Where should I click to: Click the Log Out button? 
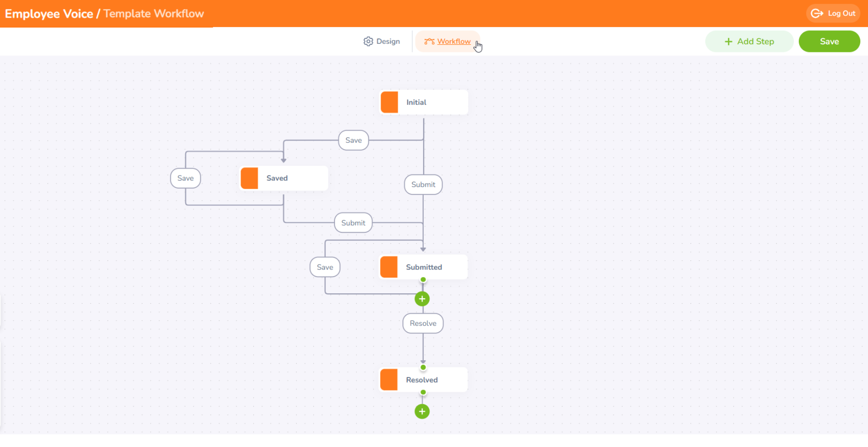tap(833, 14)
